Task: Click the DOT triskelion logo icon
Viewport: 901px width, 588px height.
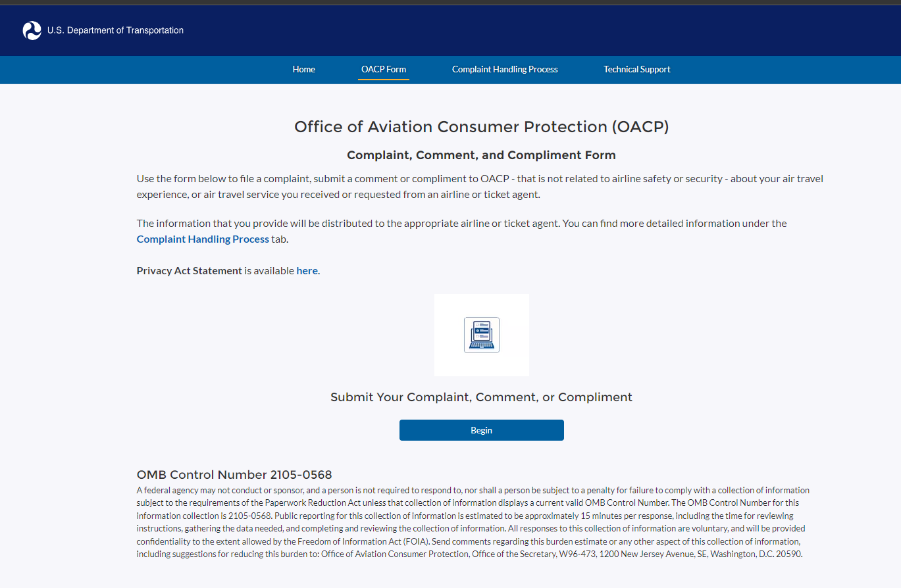Action: [x=32, y=30]
